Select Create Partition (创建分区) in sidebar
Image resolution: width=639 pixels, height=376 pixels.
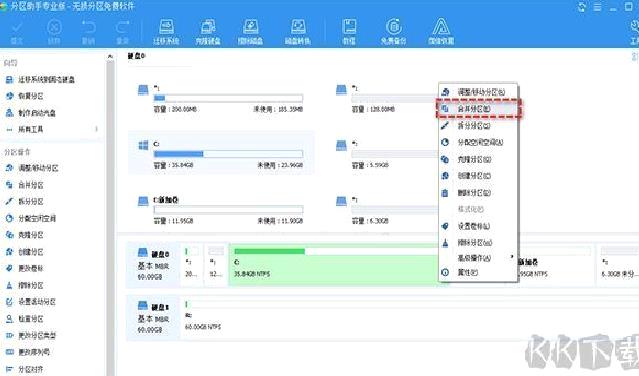24,252
